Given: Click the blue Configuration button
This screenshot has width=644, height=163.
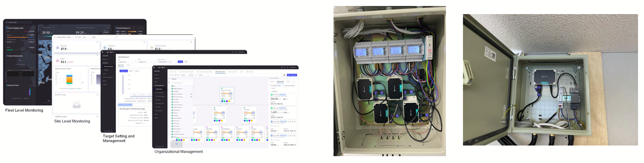Looking at the screenshot, I should tap(292, 75).
